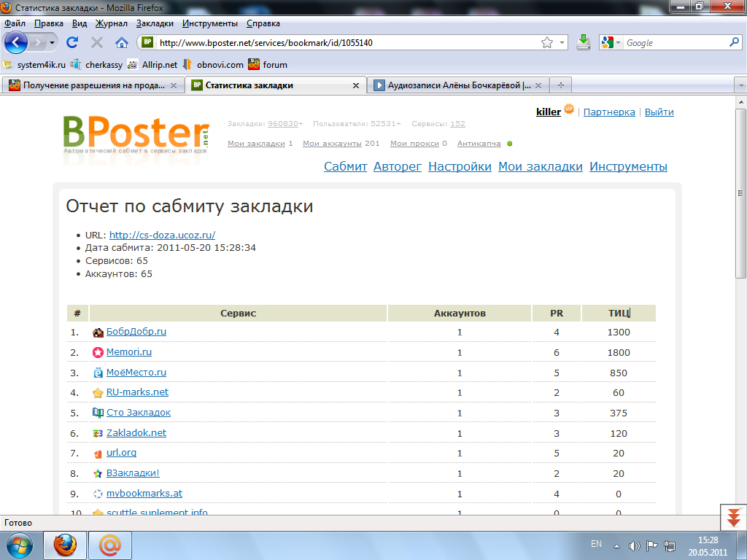Open the forum bookmark
Image resolution: width=747 pixels, height=560 pixels.
point(268,65)
